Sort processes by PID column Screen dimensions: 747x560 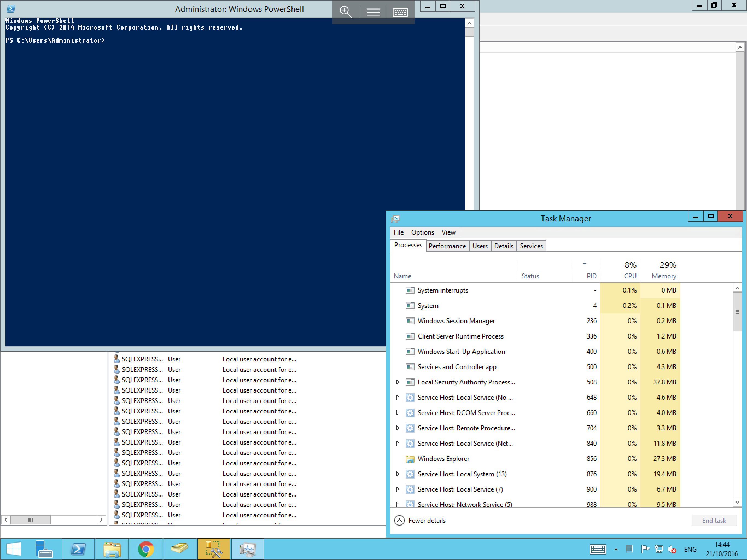pyautogui.click(x=586, y=271)
